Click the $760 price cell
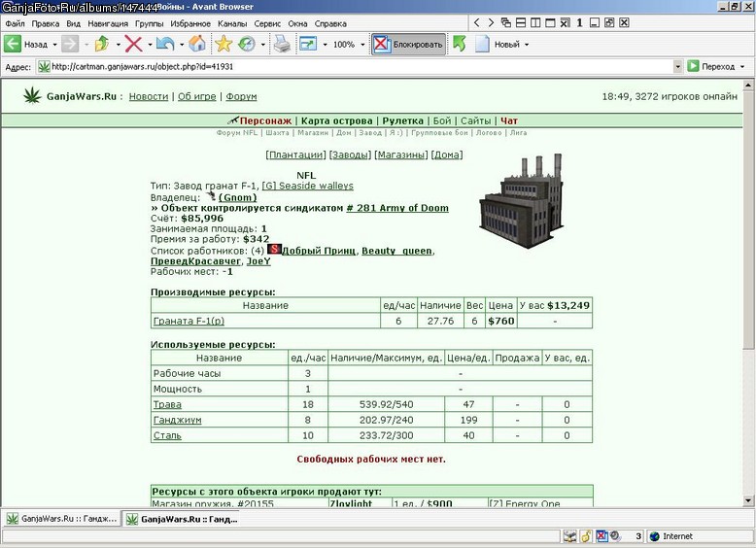Image resolution: width=756 pixels, height=548 pixels. click(x=501, y=321)
